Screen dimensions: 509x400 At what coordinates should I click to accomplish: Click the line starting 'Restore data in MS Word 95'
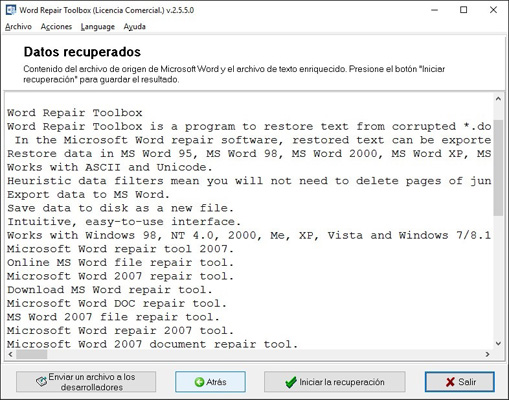[x=249, y=154]
